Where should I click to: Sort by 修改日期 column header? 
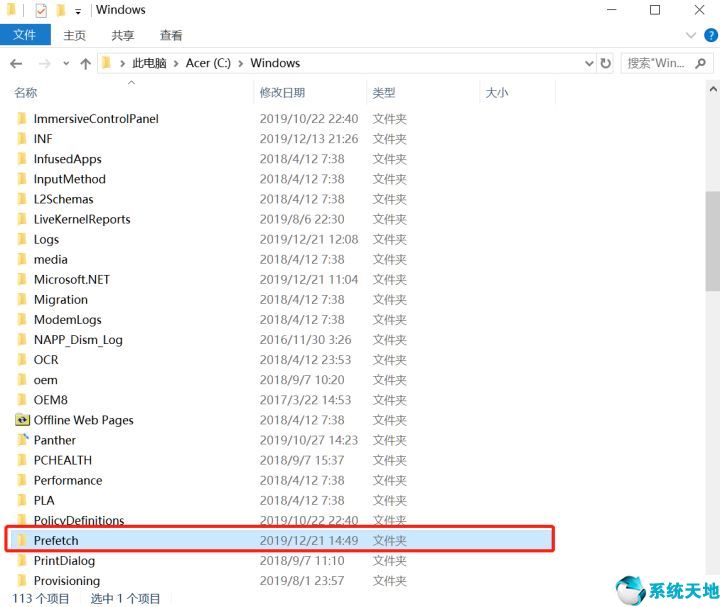pyautogui.click(x=282, y=93)
